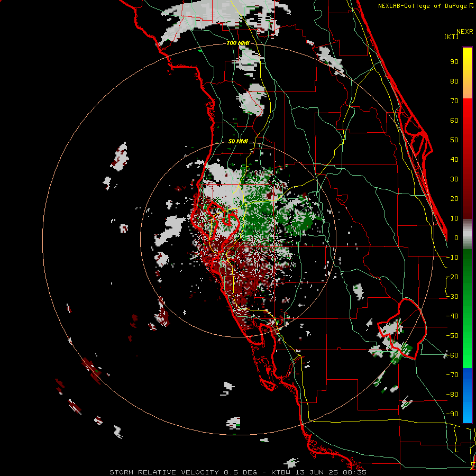
Task: Pick the blue bottom segment of velocity color bar
Action: (467, 396)
